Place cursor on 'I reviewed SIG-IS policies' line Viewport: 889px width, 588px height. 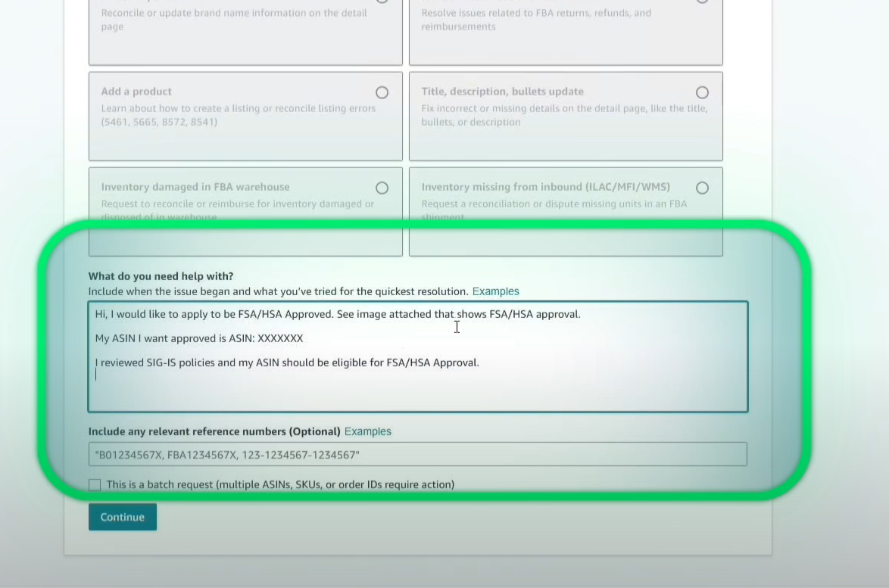tap(287, 362)
